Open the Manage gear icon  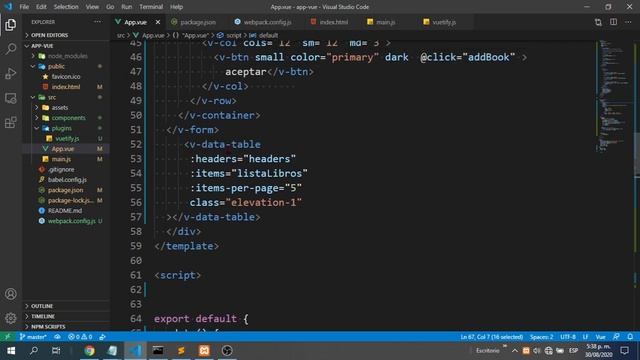tap(11, 318)
